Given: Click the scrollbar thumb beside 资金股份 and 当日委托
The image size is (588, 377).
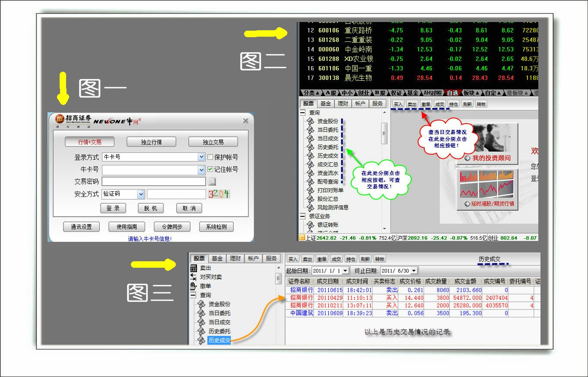Looking at the screenshot, I should [384, 133].
